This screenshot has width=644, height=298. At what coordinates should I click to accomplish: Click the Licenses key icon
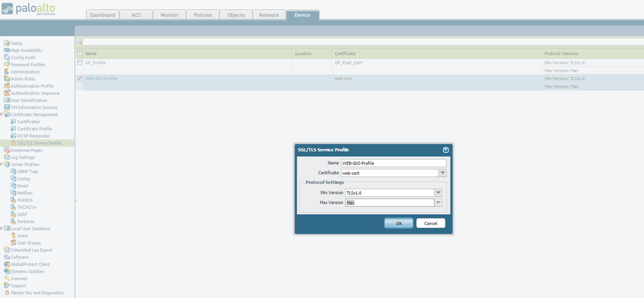point(7,278)
